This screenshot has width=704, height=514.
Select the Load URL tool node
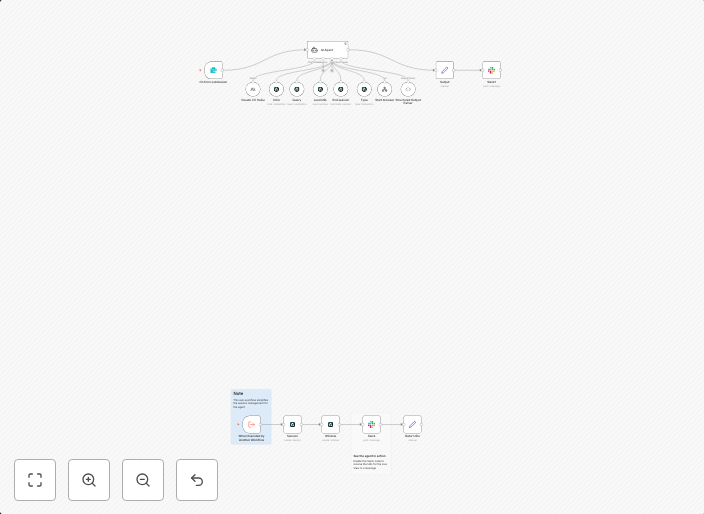(x=320, y=89)
